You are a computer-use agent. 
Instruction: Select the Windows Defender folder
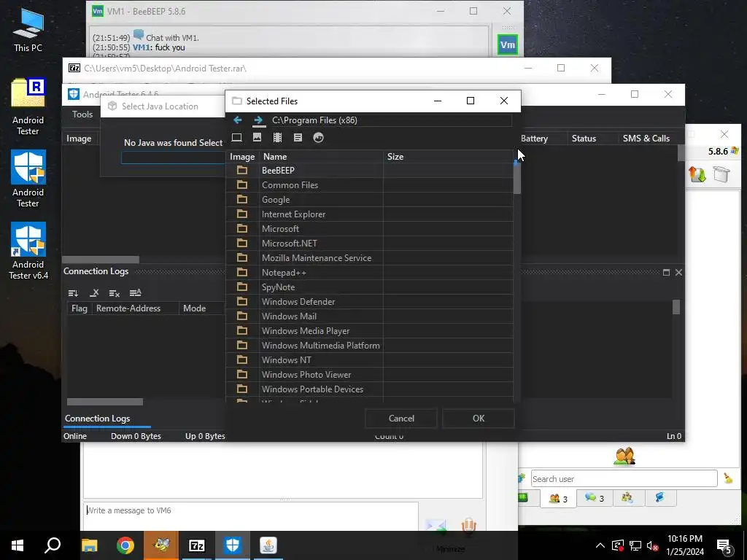click(370, 302)
